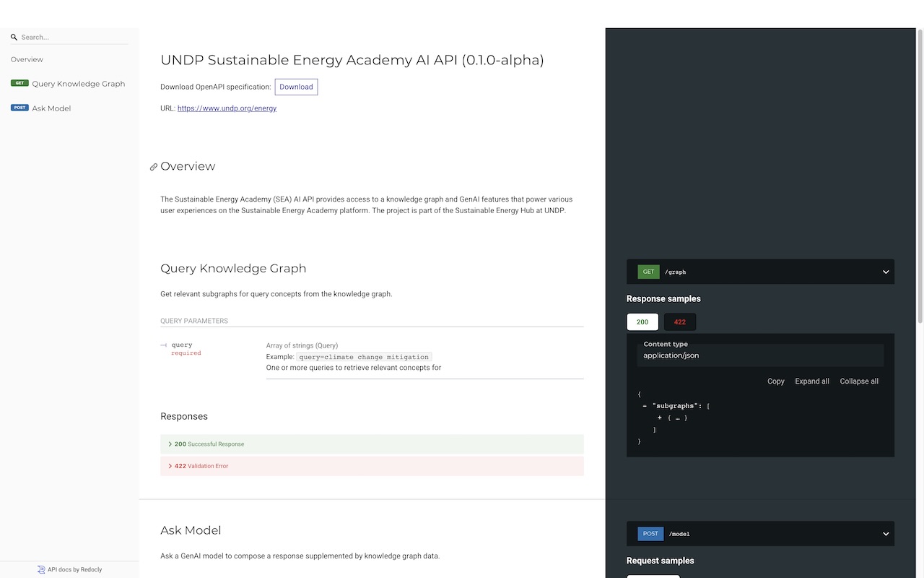
Task: Expand the GET /graph endpoint chevron
Action: [x=886, y=272]
